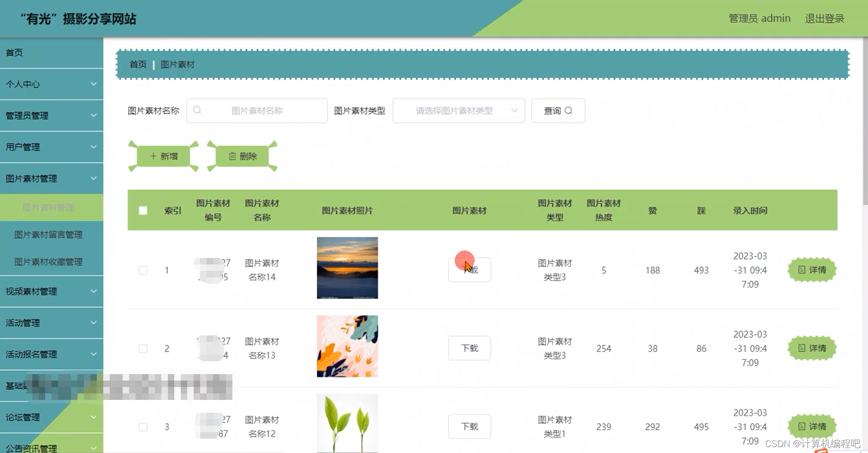868x453 pixels.
Task: Click the 详情 button on row 2
Action: pos(811,348)
